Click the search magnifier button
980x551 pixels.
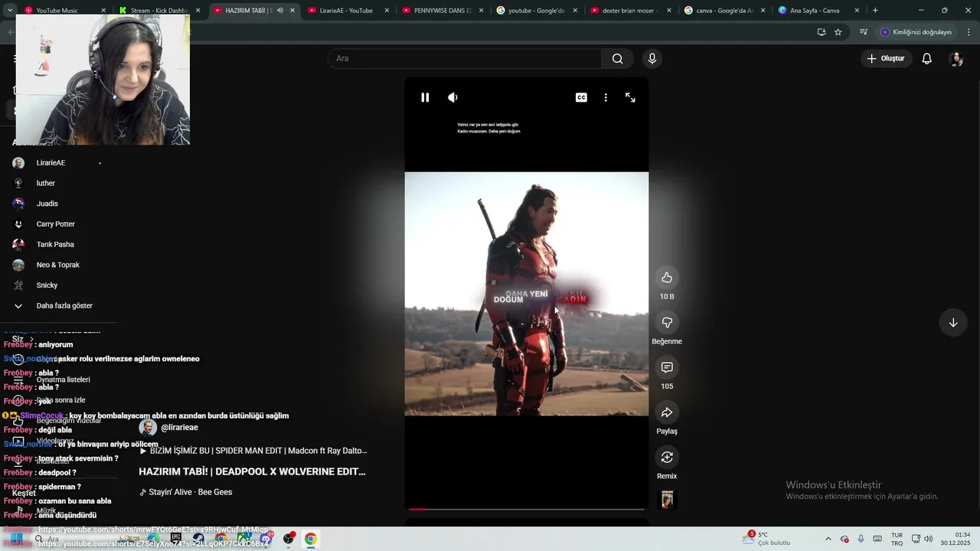617,59
